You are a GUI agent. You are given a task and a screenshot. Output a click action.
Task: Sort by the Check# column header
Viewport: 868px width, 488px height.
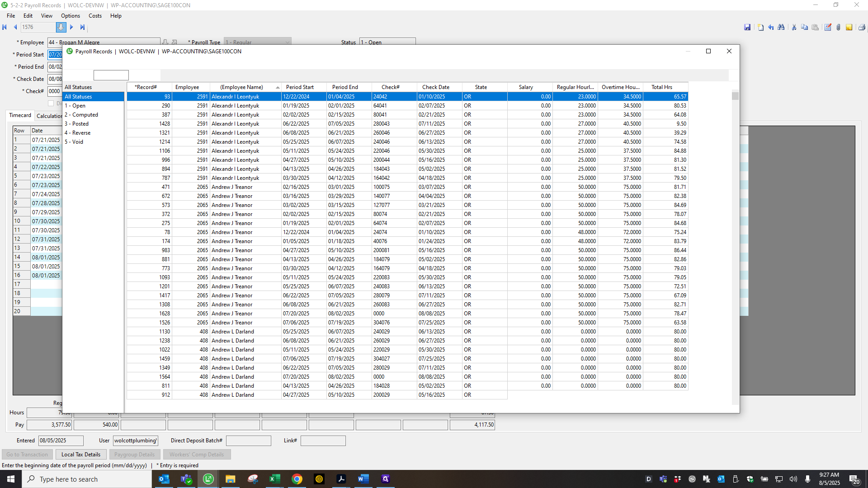(394, 87)
